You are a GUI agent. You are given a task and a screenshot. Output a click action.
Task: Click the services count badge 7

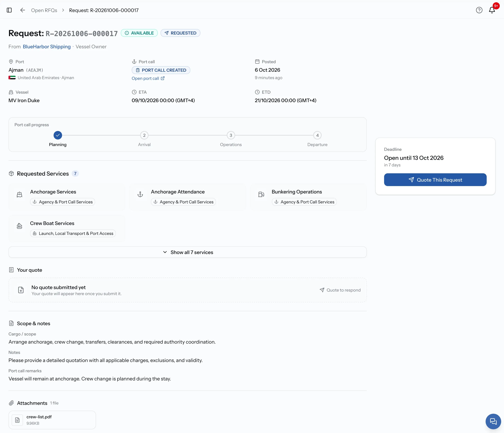(75, 174)
